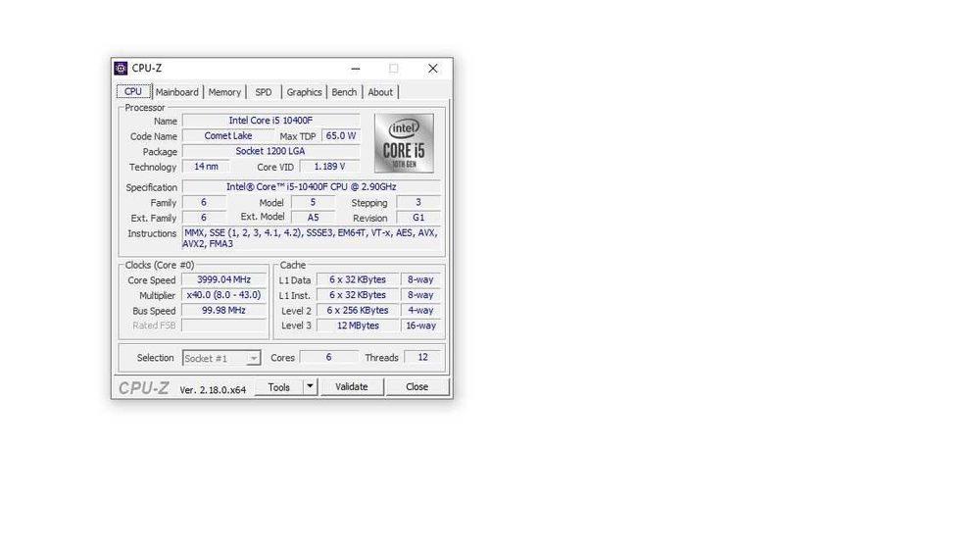This screenshot has height=552, width=980.
Task: Click the Code Name value Comet Lake
Action: (228, 135)
